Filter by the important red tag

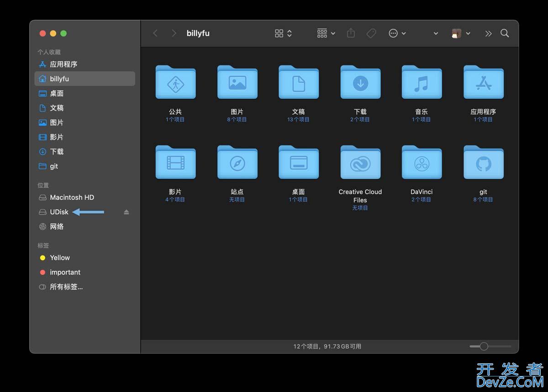click(84, 272)
